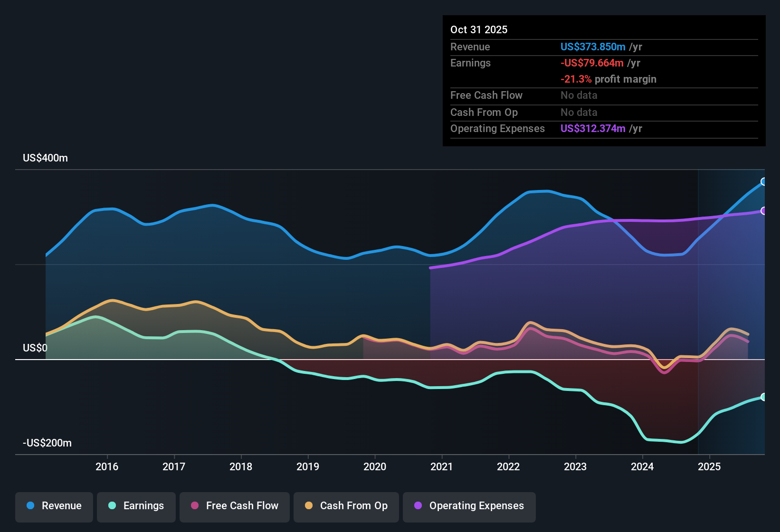Click the 2016 x-axis year label
This screenshot has height=532, width=780.
pyautogui.click(x=107, y=466)
